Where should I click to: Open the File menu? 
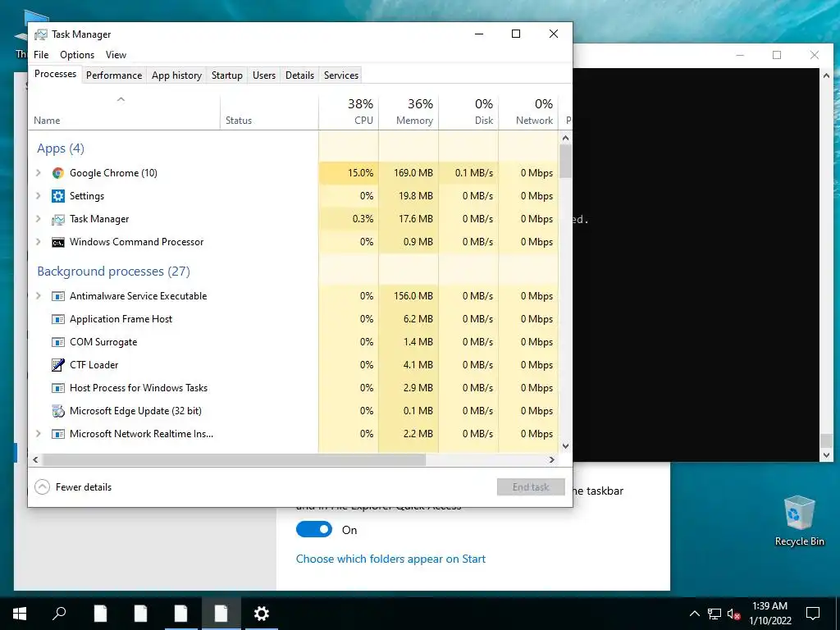pyautogui.click(x=41, y=55)
